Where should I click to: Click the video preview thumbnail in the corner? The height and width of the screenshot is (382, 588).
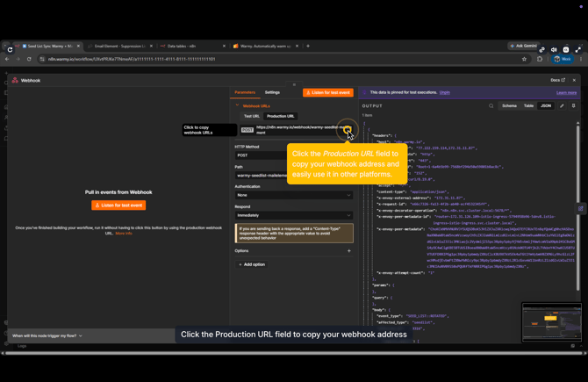pyautogui.click(x=552, y=322)
